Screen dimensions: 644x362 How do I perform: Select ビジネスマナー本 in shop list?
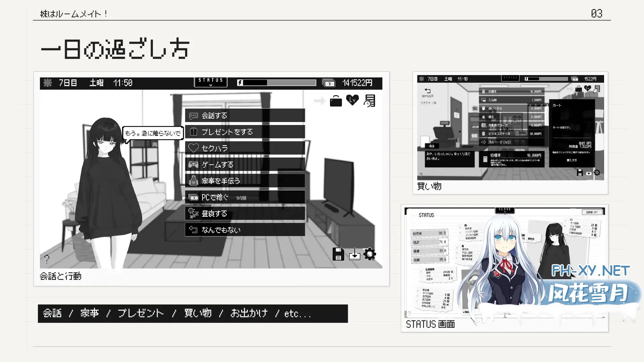pos(512,134)
